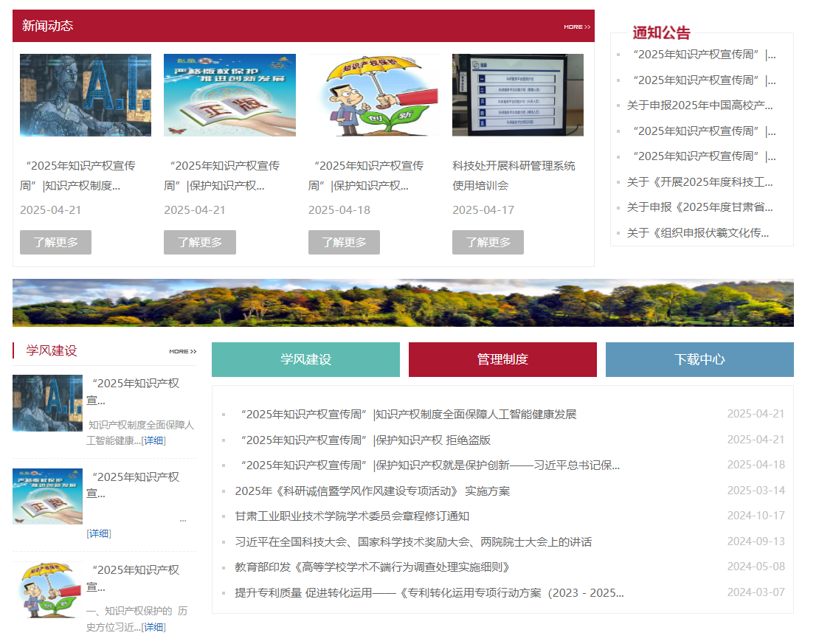The image size is (819, 644).
Task: Open the monitor screen training photo
Action: 517,95
